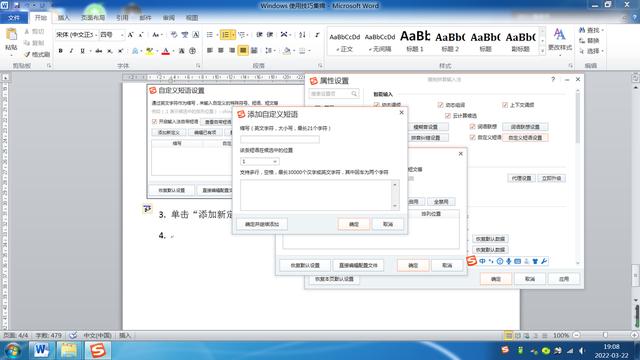This screenshot has width=640, height=360.
Task: Toggle the 自定义短语 checkbox
Action: coord(472,138)
